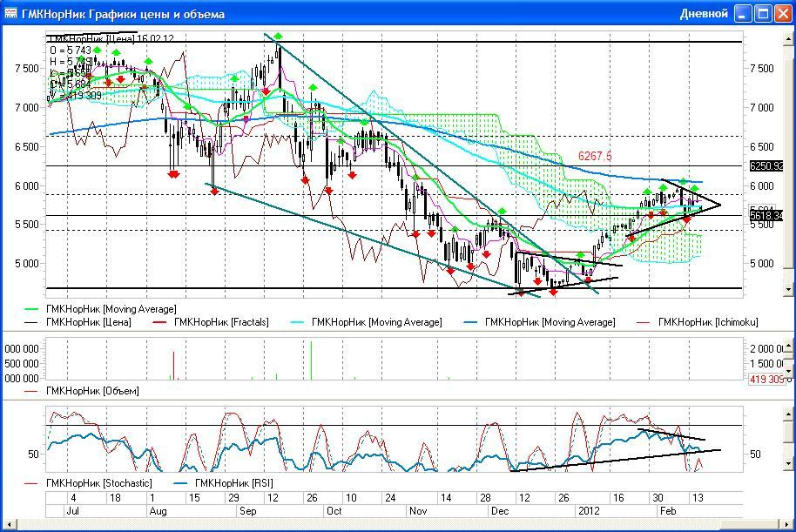
Task: Click volume pane scroll down arrow
Action: [789, 371]
